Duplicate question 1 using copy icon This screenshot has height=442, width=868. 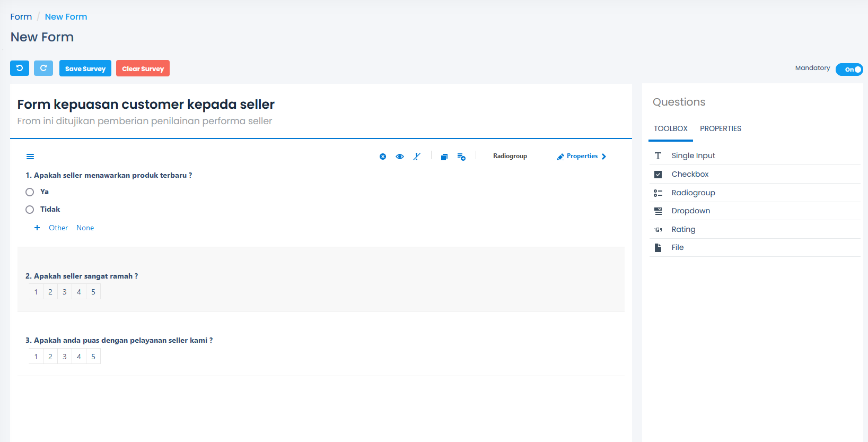[x=444, y=157]
